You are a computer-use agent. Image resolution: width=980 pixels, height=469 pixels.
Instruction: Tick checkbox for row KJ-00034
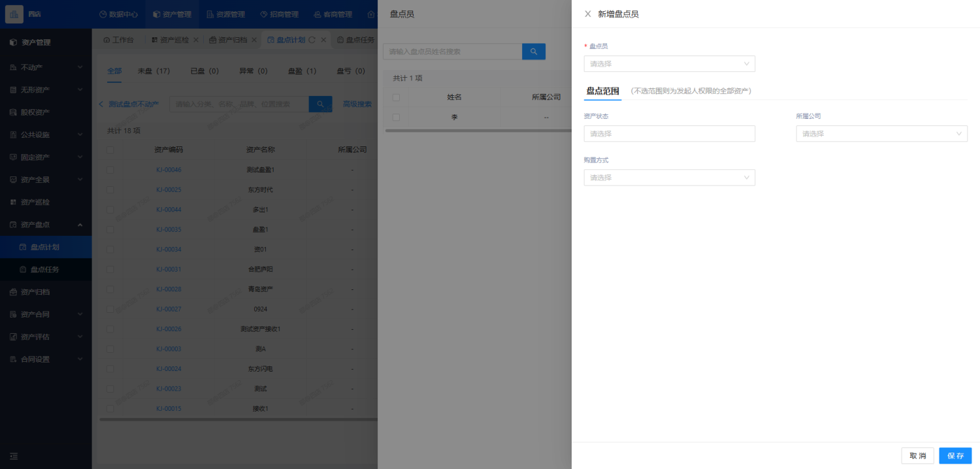pos(110,250)
